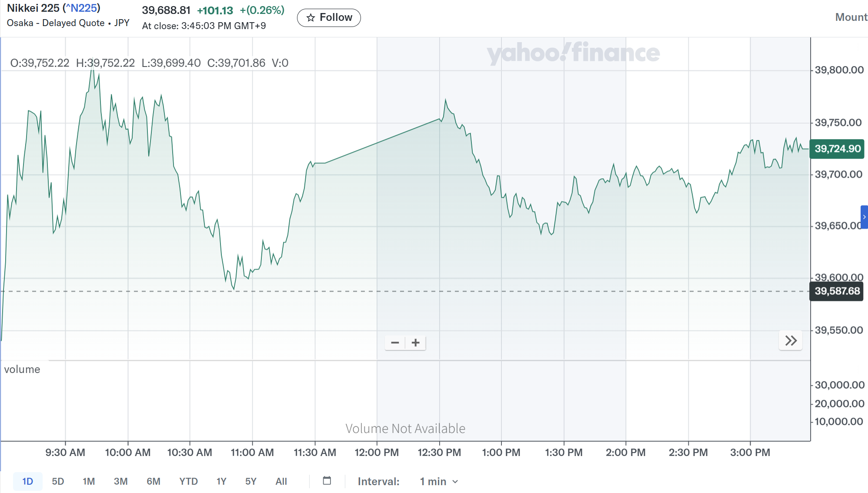Click the 39,700.00 price axis label
Image resolution: width=868 pixels, height=493 pixels.
pos(838,174)
